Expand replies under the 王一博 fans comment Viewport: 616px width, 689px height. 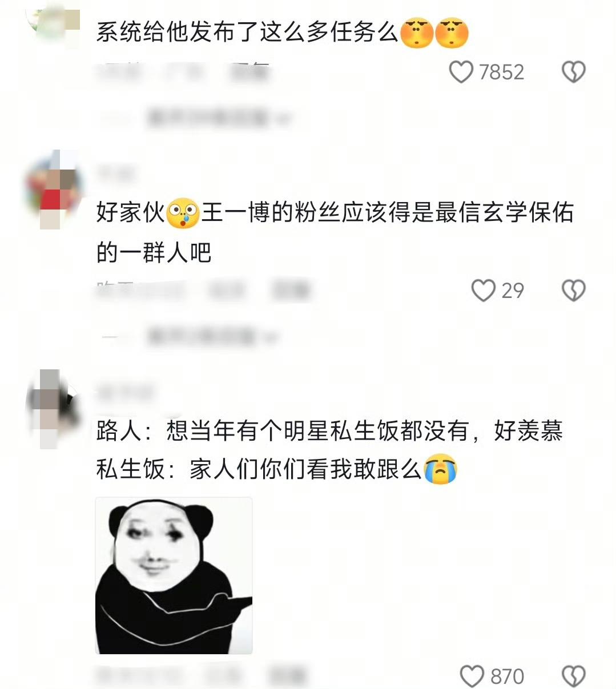213,336
